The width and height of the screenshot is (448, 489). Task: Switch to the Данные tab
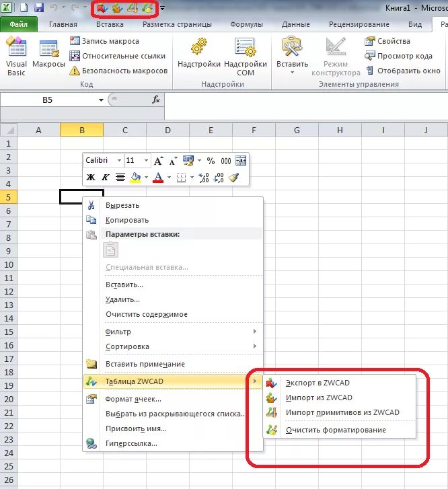(296, 24)
